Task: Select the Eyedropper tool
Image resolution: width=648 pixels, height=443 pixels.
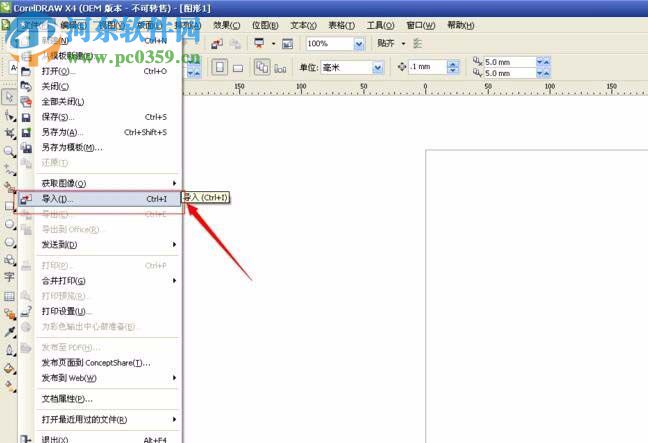Action: tap(9, 332)
